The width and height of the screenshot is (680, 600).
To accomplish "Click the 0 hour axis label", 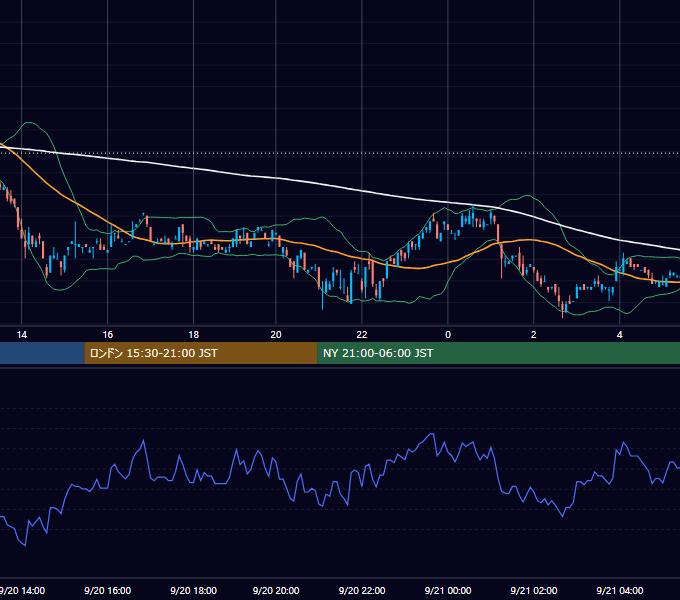I will (x=448, y=335).
